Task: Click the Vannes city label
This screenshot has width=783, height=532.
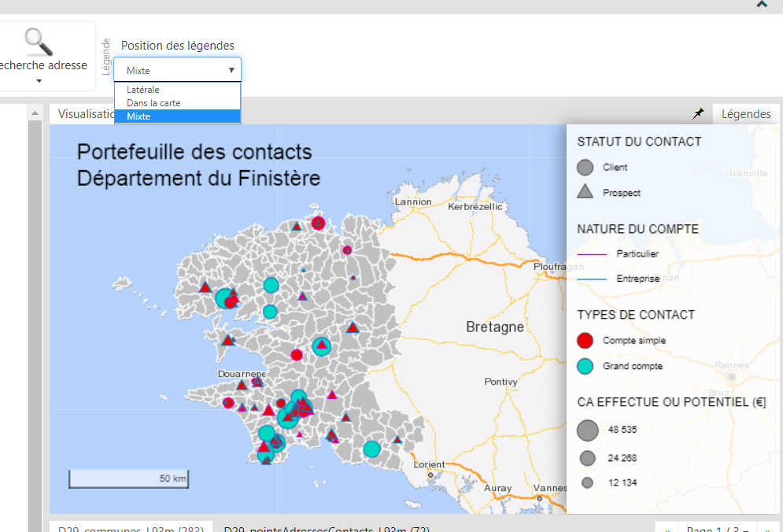Action: (x=550, y=488)
